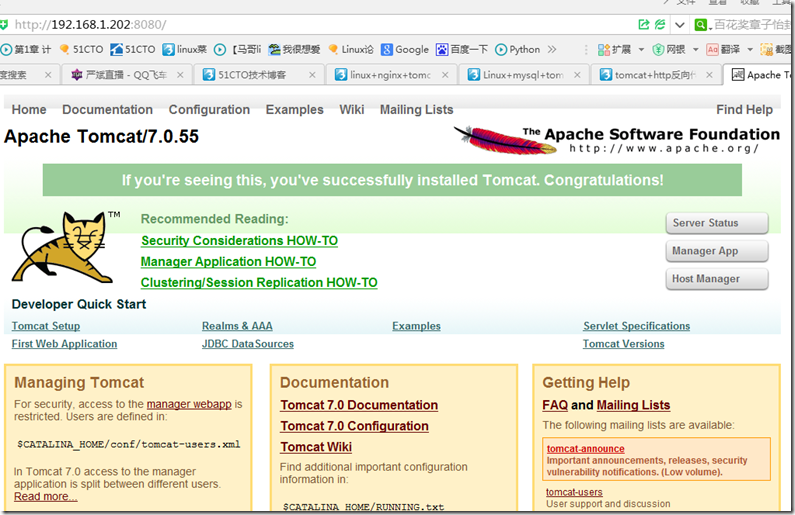Click the Server Status button
795x515 pixels.
point(717,223)
